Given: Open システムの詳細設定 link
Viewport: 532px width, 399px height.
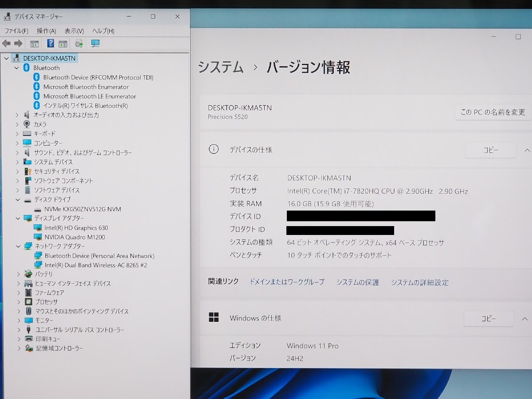Looking at the screenshot, I should [420, 282].
